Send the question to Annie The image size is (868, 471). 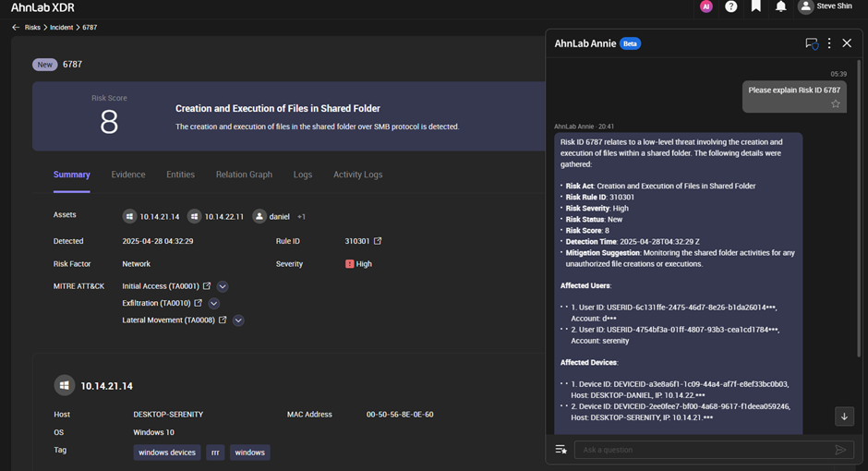[x=840, y=450]
